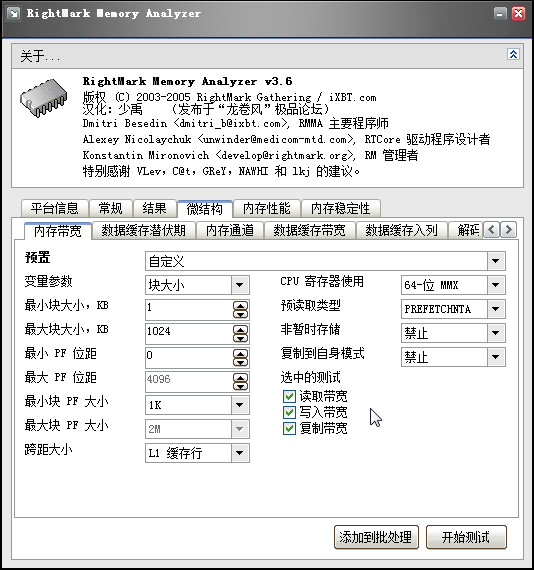Click the 关于... header bar
The image size is (534, 570).
click(x=267, y=56)
